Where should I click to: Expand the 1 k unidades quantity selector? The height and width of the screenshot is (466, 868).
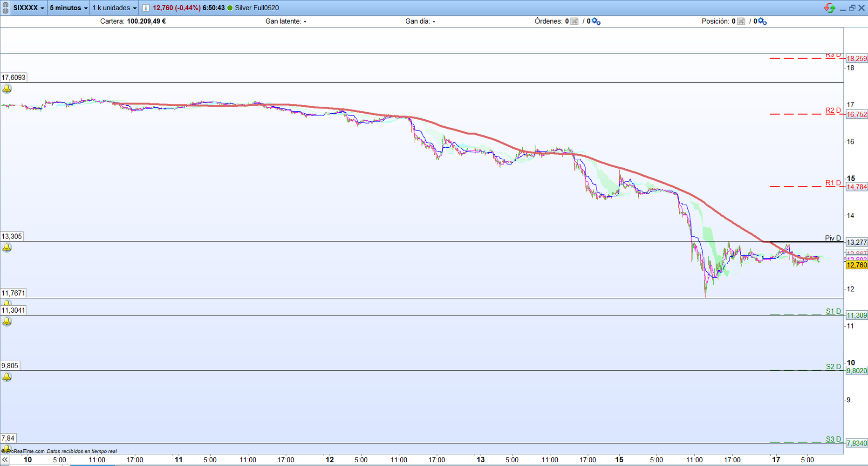point(113,8)
